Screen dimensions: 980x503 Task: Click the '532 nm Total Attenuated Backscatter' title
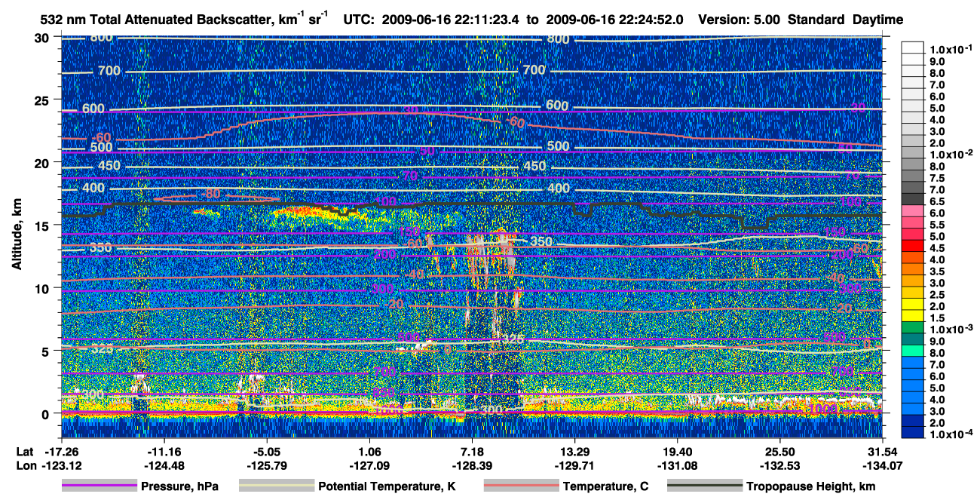tap(157, 19)
